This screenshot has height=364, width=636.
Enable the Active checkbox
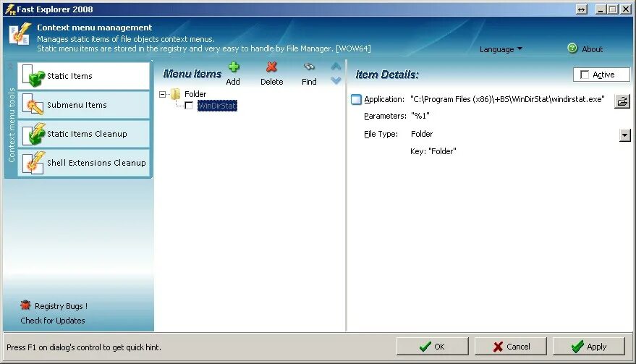coord(585,75)
